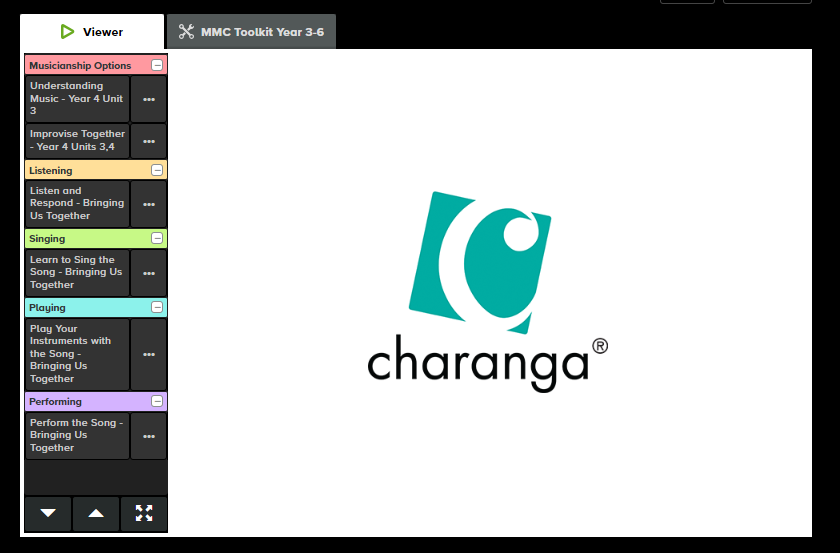Collapse the Singing section

coord(157,238)
